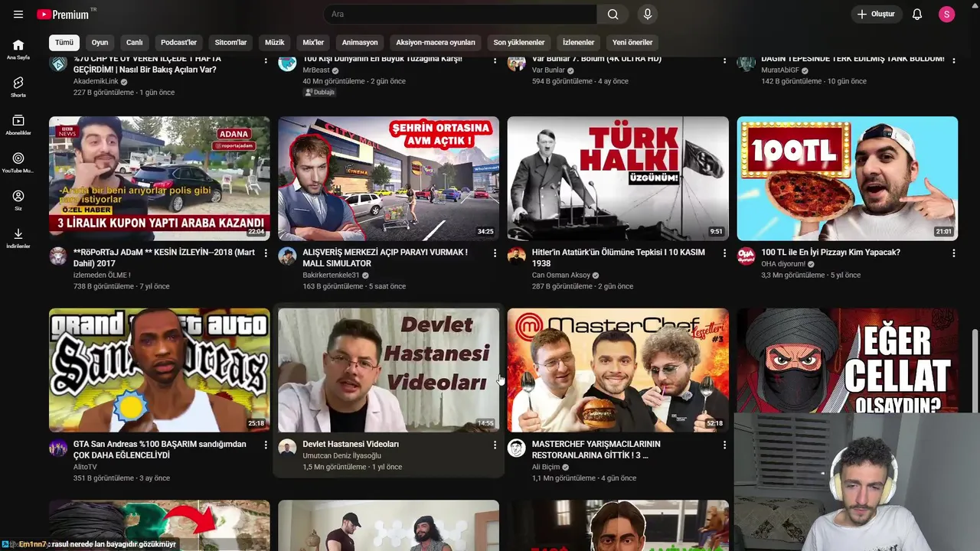Visit the AkademikLink channel name
The height and width of the screenshot is (551, 980).
[96, 81]
